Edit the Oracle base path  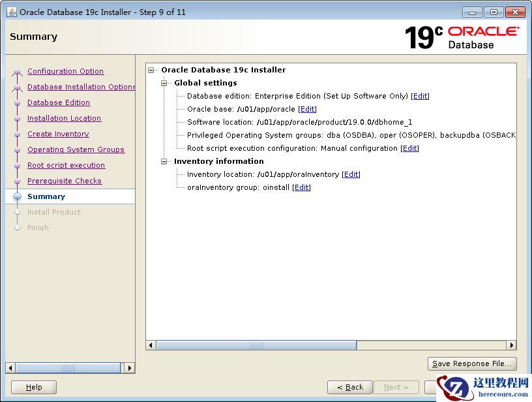click(307, 109)
